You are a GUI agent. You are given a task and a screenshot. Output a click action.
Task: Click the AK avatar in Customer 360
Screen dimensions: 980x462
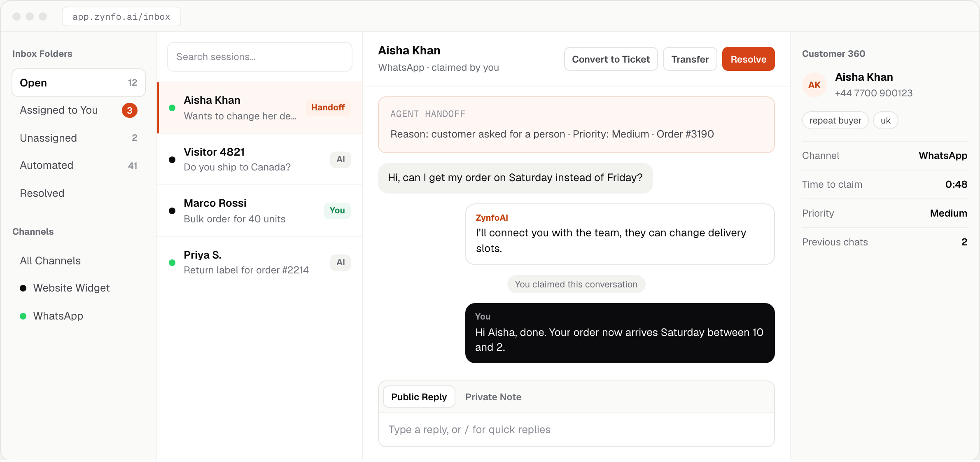pyautogui.click(x=814, y=85)
